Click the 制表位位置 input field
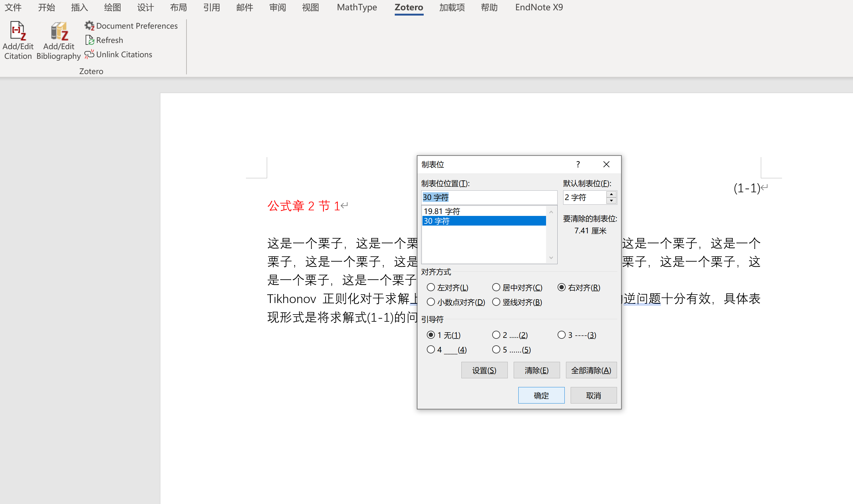 click(489, 197)
